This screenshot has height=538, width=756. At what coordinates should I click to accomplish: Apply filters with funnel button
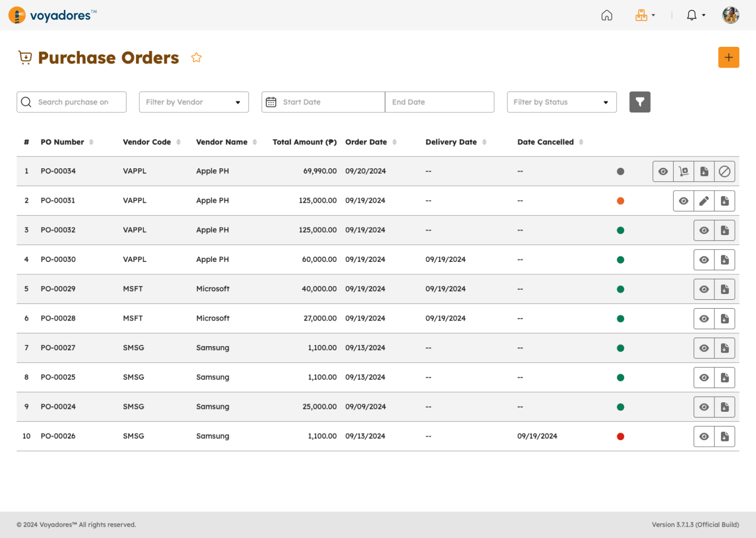click(x=640, y=102)
